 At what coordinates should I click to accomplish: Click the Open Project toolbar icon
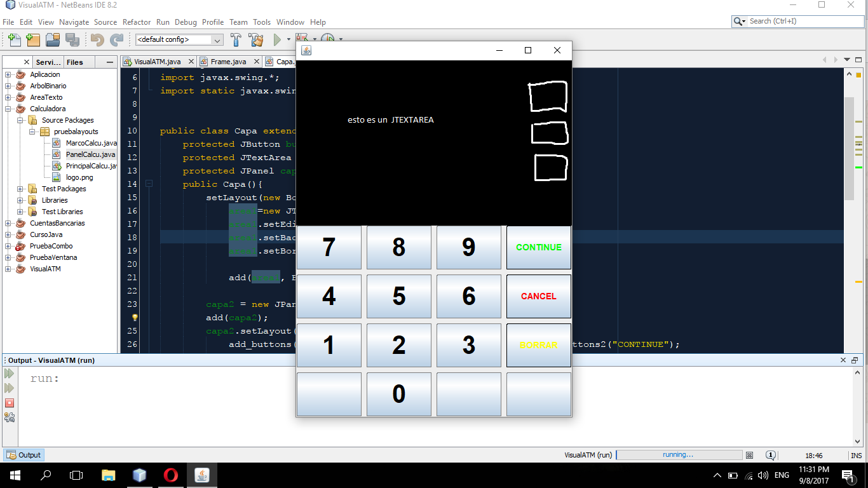click(53, 39)
